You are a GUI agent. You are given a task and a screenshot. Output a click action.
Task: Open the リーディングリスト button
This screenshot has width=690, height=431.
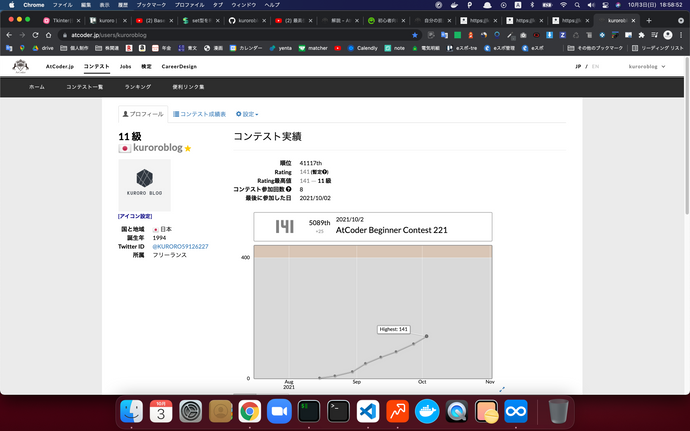657,48
